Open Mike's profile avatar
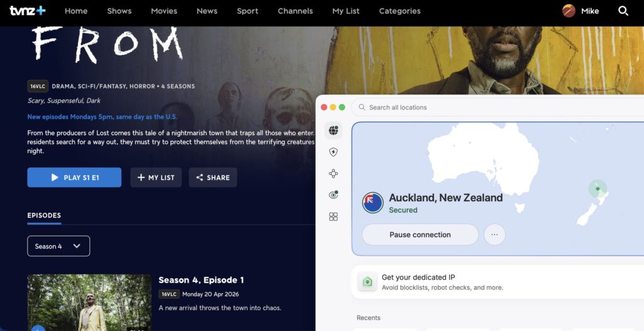The image size is (644, 331). 569,11
